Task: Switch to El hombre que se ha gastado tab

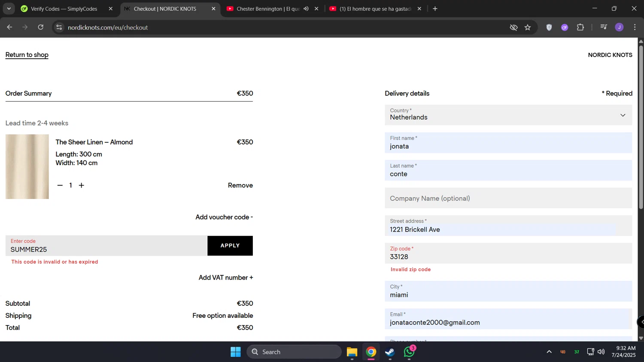Action: pos(375,9)
